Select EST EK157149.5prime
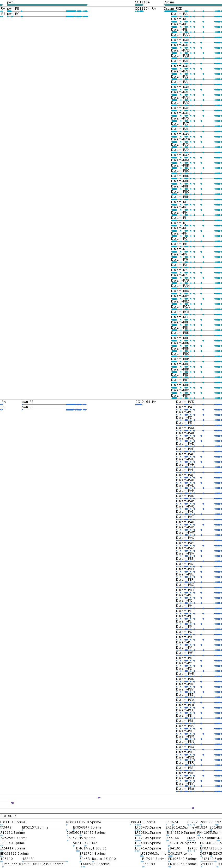This screenshot has width=222, height=868. pos(81,838)
